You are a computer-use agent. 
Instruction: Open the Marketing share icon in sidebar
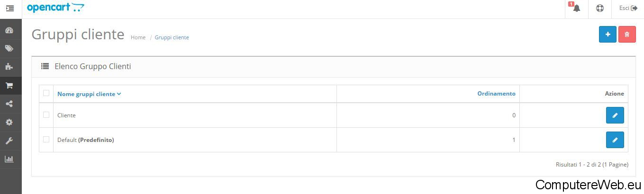click(x=9, y=104)
